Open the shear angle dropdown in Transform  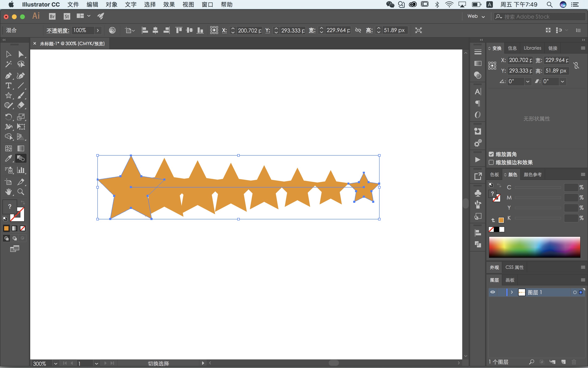[562, 82]
